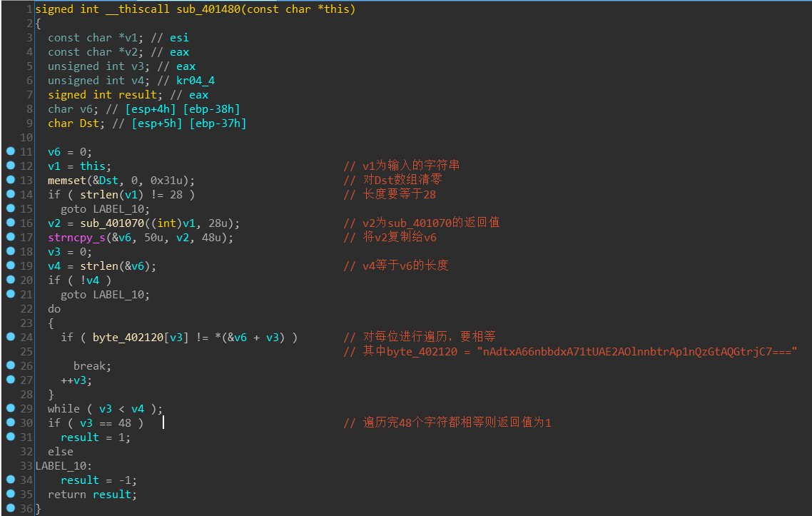
Task: Click goto LABEL_10 on line 15
Action: click(105, 209)
